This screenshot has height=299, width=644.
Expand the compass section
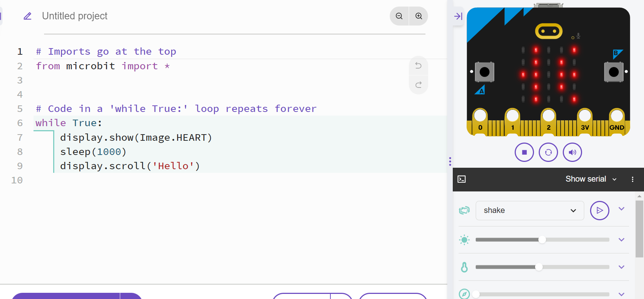click(621, 294)
